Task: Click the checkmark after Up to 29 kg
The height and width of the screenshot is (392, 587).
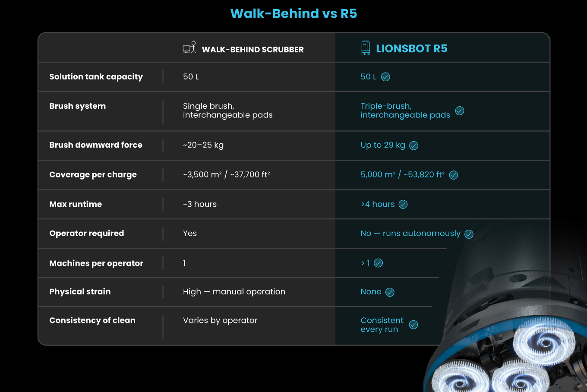Action: 413,145
